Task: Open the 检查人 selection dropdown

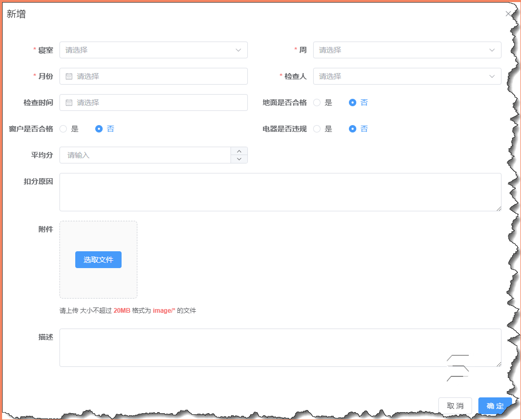Action: pyautogui.click(x=405, y=76)
